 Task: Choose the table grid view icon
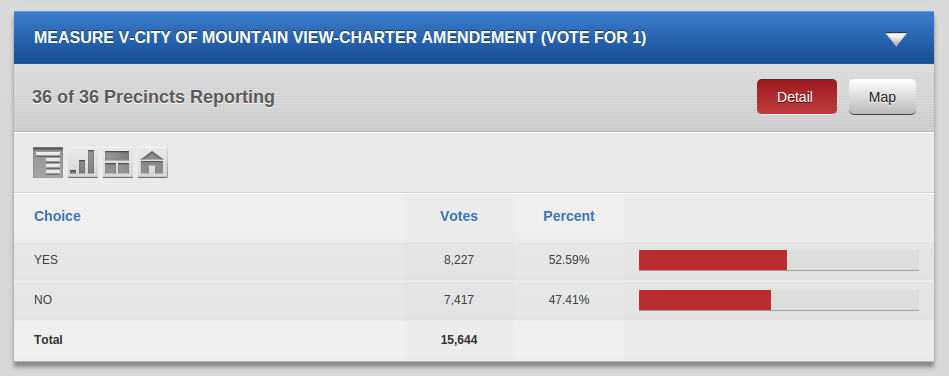118,163
